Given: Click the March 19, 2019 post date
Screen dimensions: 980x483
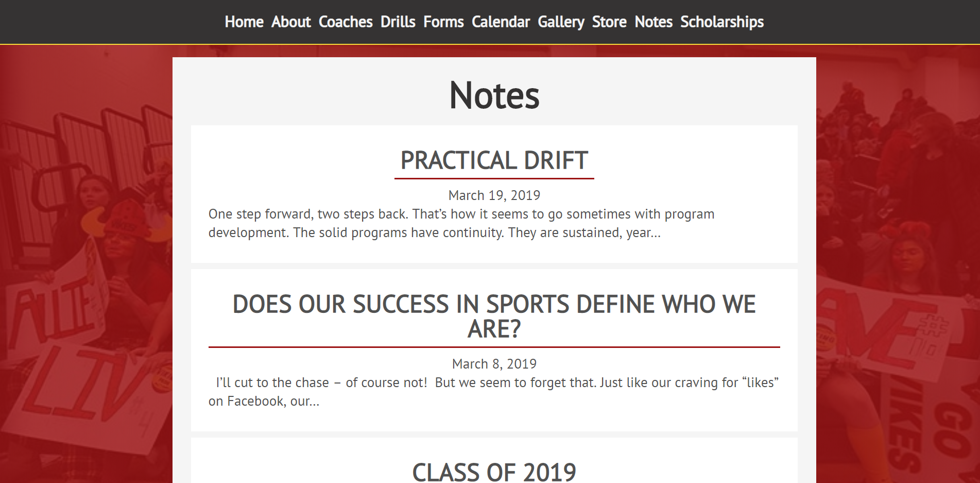Looking at the screenshot, I should tap(494, 195).
